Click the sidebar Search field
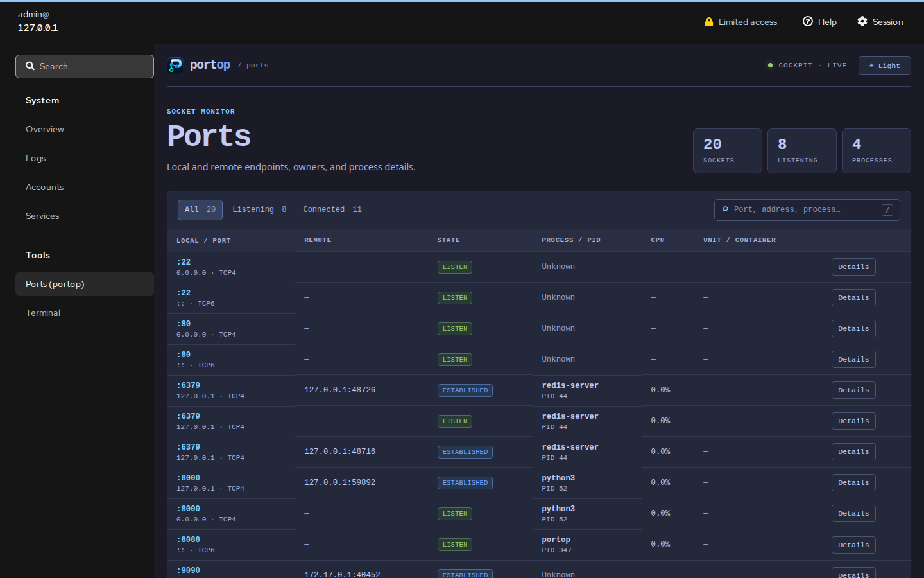Image resolution: width=924 pixels, height=578 pixels. (85, 66)
